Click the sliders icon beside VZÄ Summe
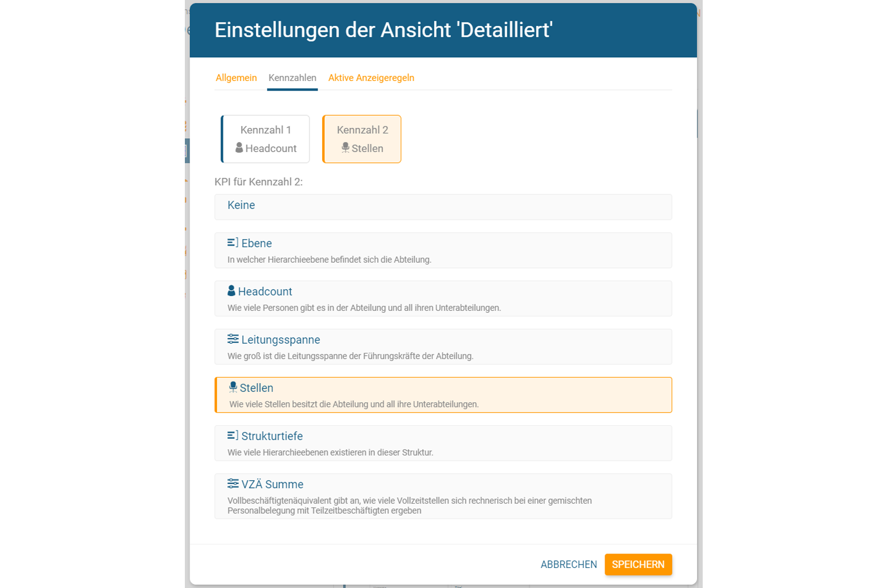Screen dimensions: 887x588 (x=233, y=484)
